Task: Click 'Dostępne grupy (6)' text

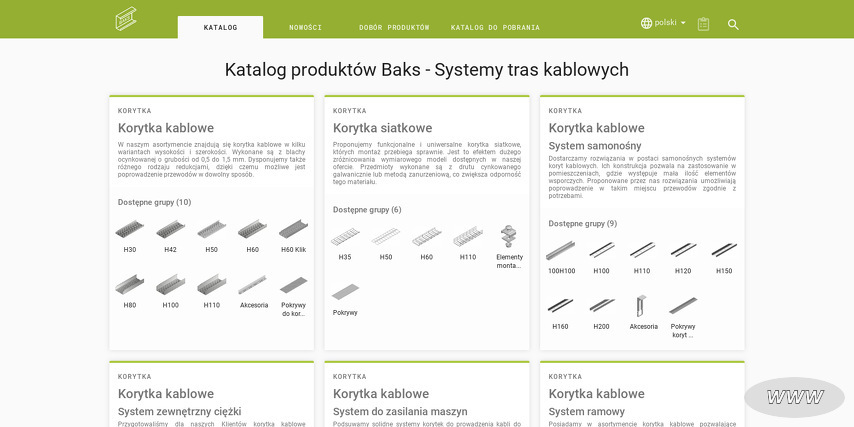Action: tap(367, 210)
